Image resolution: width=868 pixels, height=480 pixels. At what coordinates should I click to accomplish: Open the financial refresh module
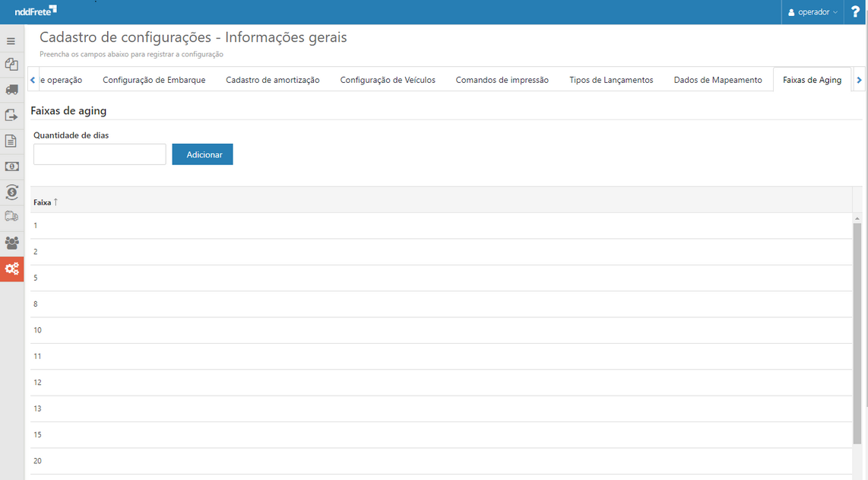pyautogui.click(x=11, y=192)
